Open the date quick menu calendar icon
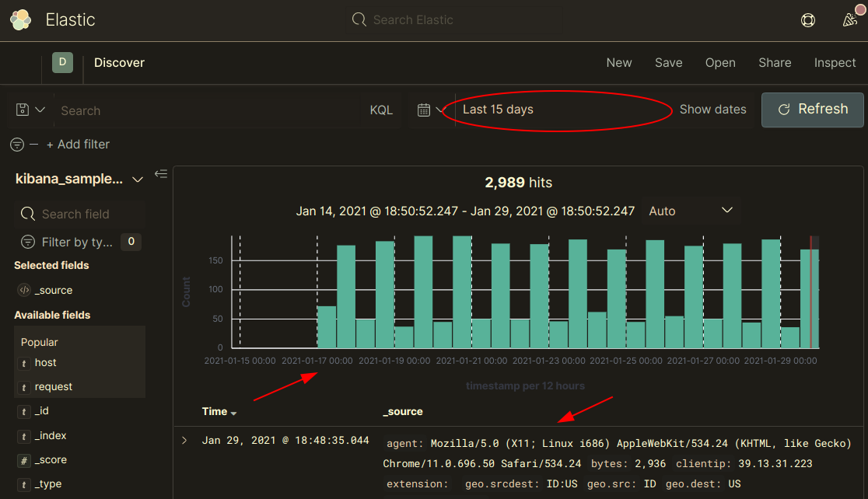The image size is (868, 499). pyautogui.click(x=423, y=110)
